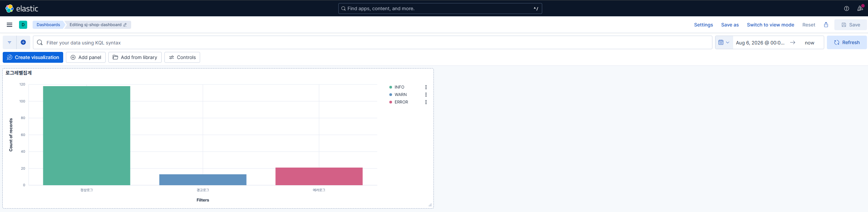The height and width of the screenshot is (212, 868).
Task: Open INFO legend options menu
Action: tap(426, 87)
